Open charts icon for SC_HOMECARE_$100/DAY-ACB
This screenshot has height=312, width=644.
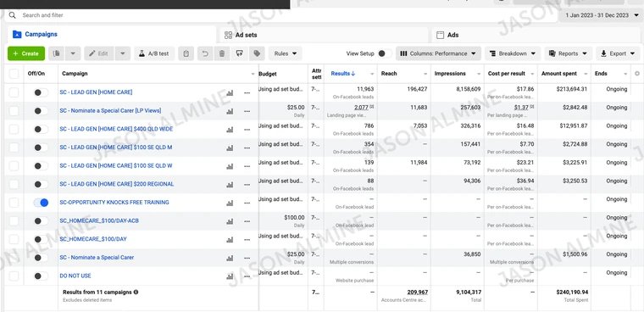click(x=230, y=221)
